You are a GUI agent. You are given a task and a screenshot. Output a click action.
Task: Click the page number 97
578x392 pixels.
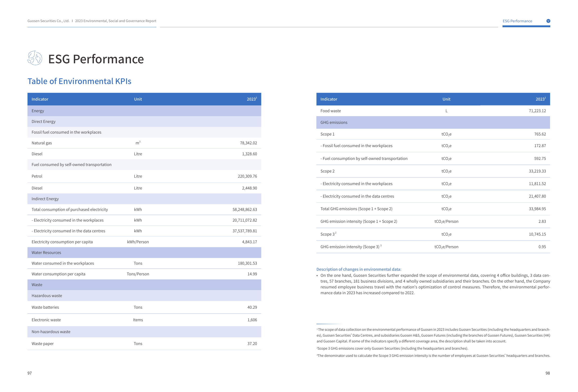[30, 373]
